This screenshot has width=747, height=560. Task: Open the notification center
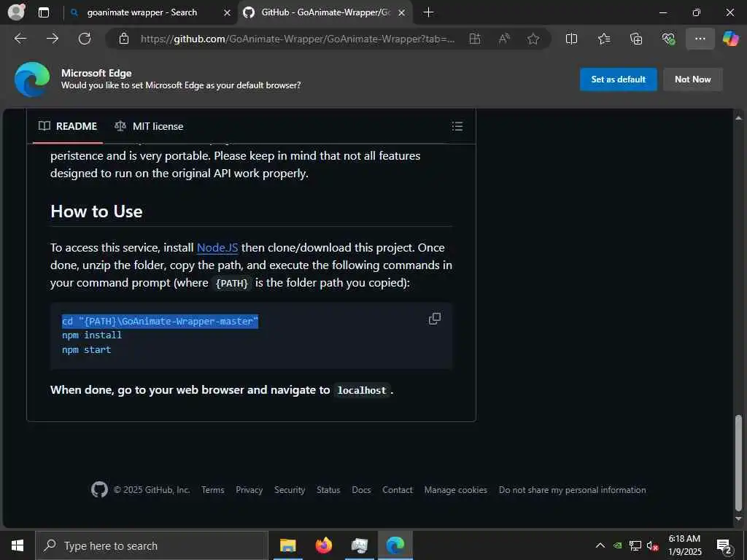click(x=724, y=546)
